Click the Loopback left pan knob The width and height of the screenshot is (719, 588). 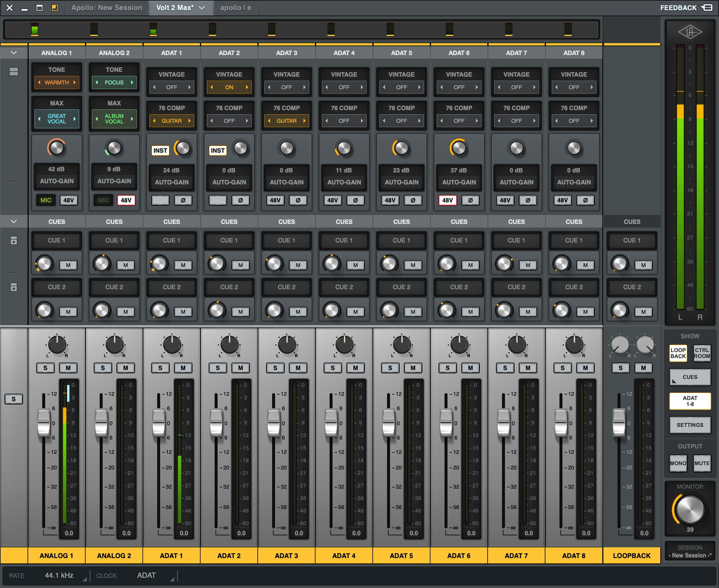point(620,345)
